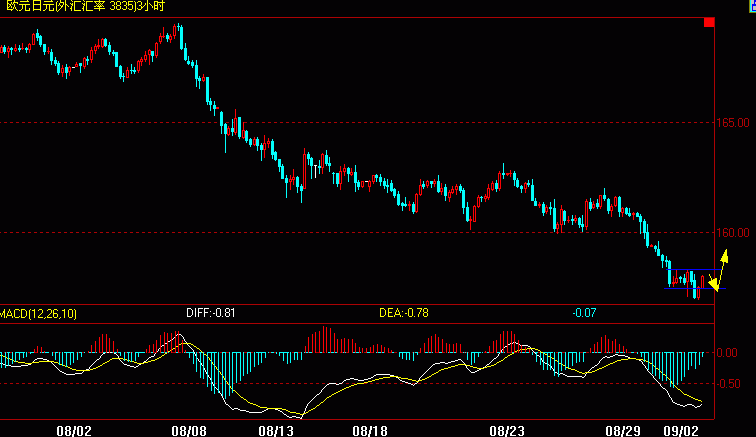Click the DIFF:-0.81 value
This screenshot has width=756, height=437.
tap(211, 313)
